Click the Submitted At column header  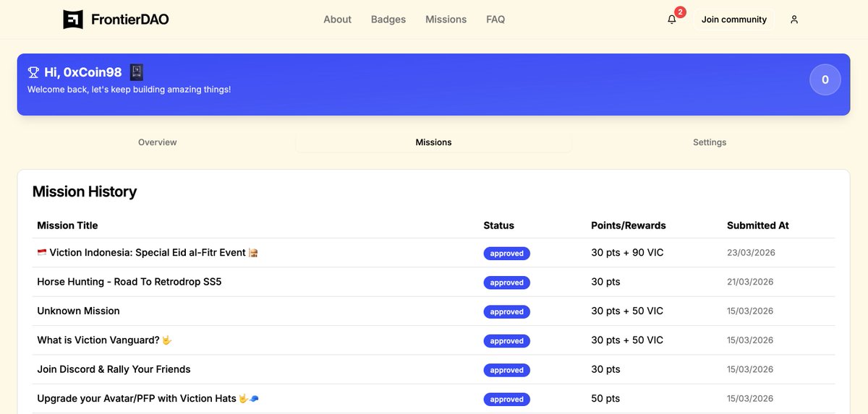[x=758, y=225]
